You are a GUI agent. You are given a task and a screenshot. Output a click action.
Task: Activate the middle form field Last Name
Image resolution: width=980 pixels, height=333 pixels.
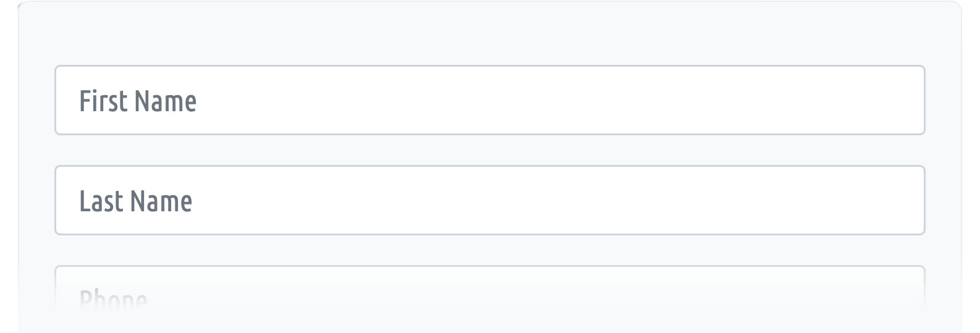(490, 200)
